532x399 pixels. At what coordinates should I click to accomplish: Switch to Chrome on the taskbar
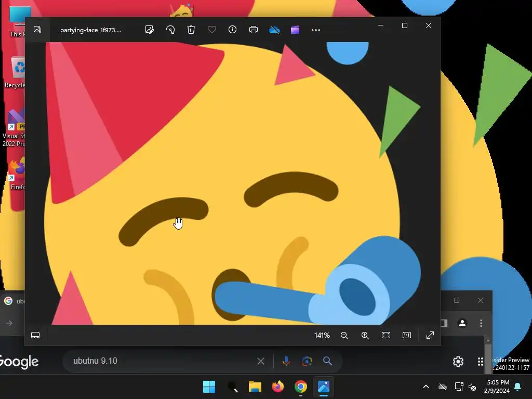(x=301, y=387)
